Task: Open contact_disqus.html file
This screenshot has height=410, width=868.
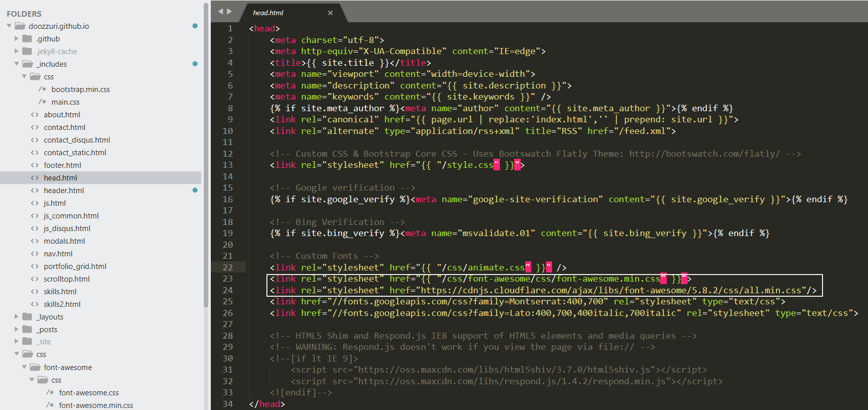Action: (77, 140)
